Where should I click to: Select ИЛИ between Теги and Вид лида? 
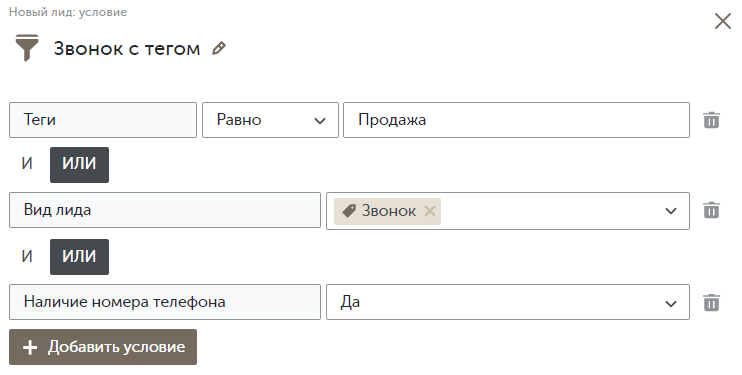[x=80, y=165]
